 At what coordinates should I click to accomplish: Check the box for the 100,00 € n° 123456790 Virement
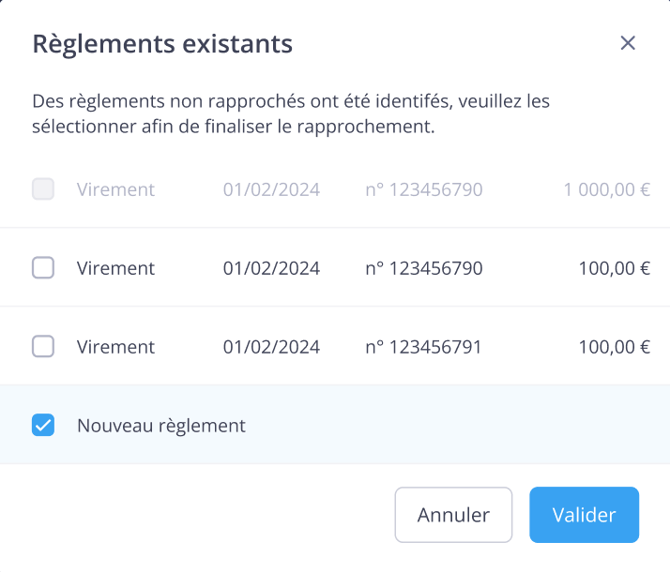pos(43,268)
